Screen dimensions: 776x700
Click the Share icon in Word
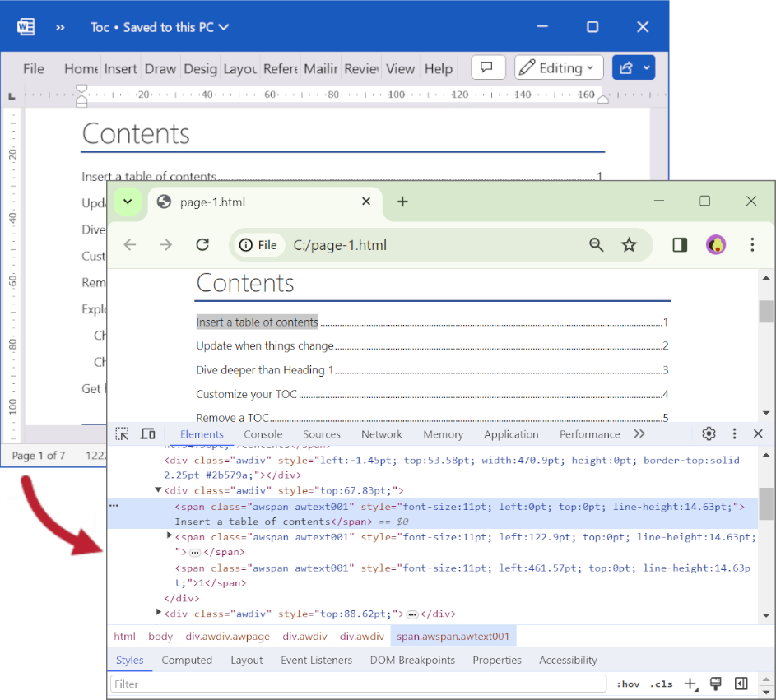[x=626, y=67]
